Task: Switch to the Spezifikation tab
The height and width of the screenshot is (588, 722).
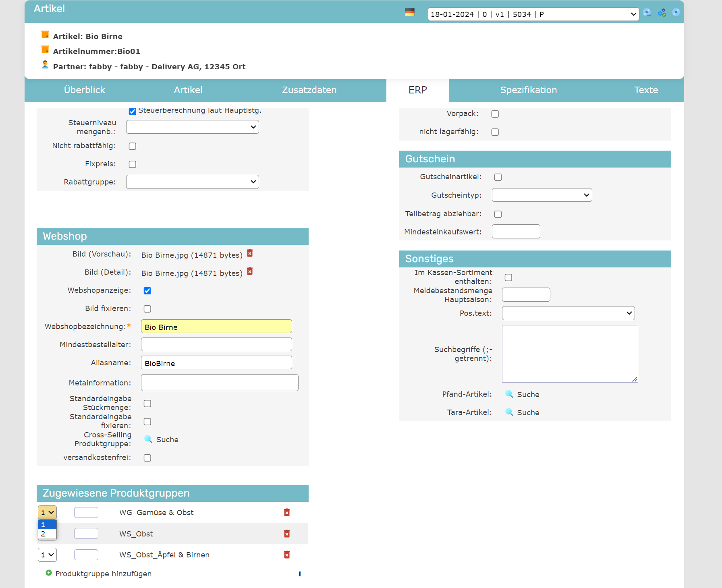Action: click(528, 90)
